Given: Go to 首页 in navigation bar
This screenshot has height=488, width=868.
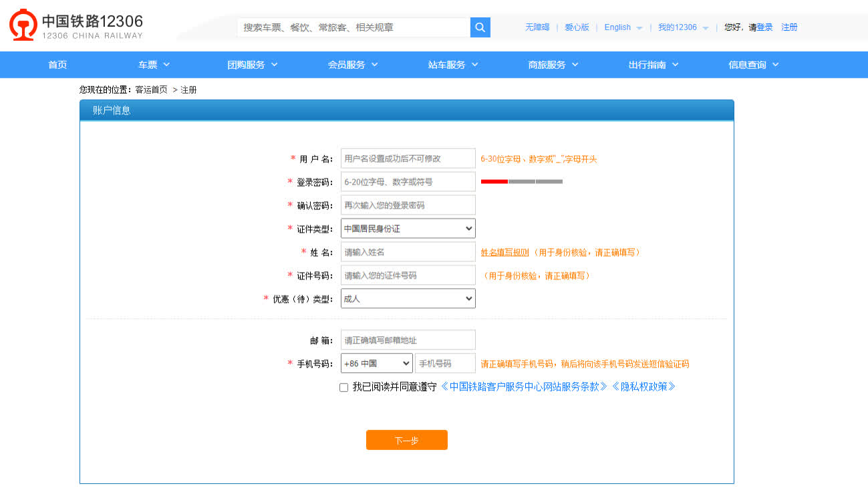Looking at the screenshot, I should click(57, 65).
